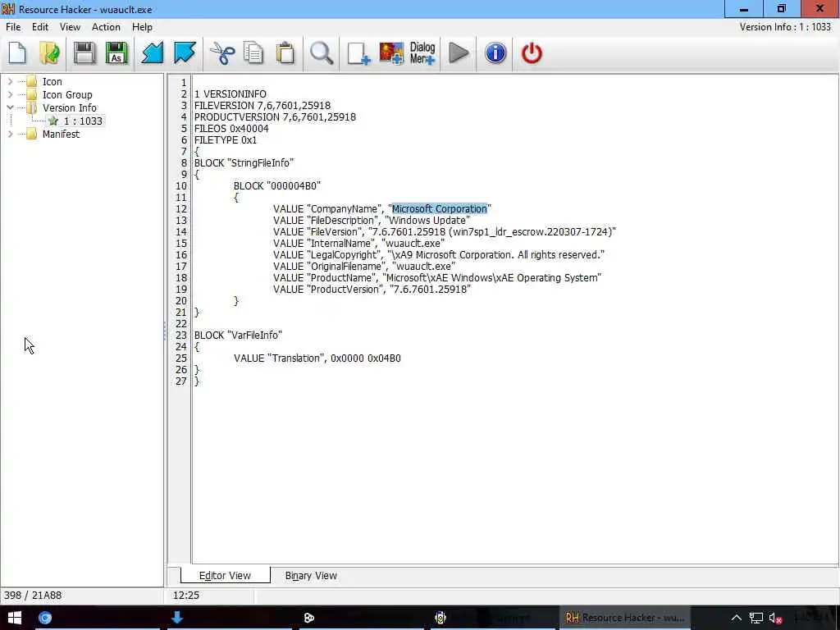Screen dimensions: 840x630
Task: Click the 12:25 cursor position in status bar
Action: 186,596
